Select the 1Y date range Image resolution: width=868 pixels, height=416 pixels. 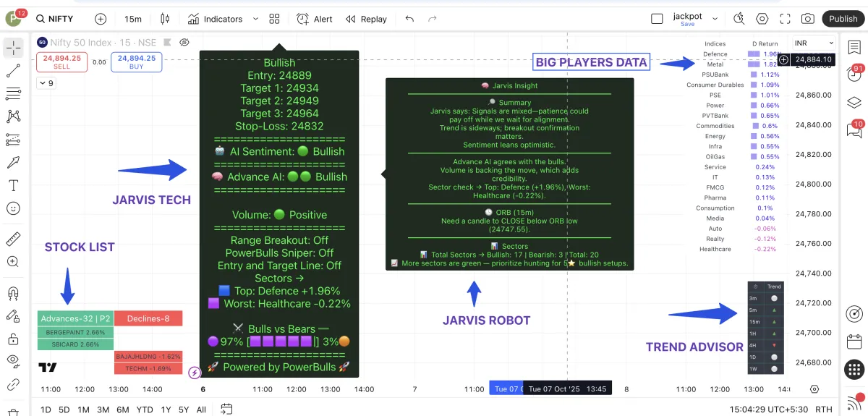(164, 409)
